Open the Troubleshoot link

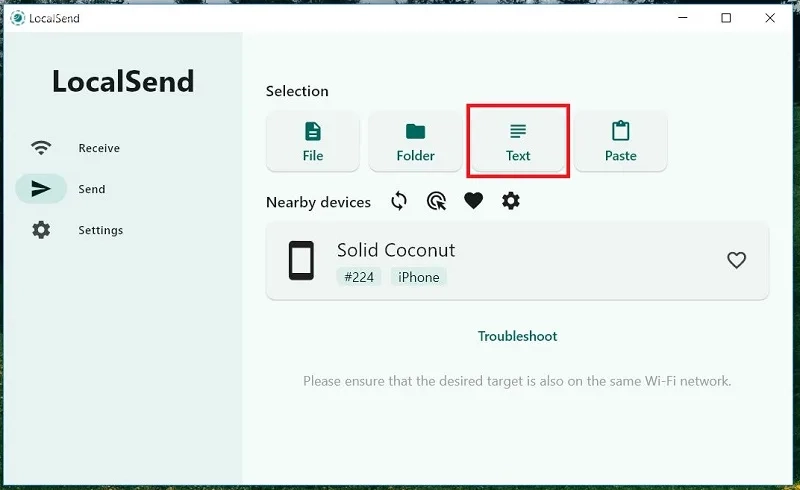pos(517,336)
